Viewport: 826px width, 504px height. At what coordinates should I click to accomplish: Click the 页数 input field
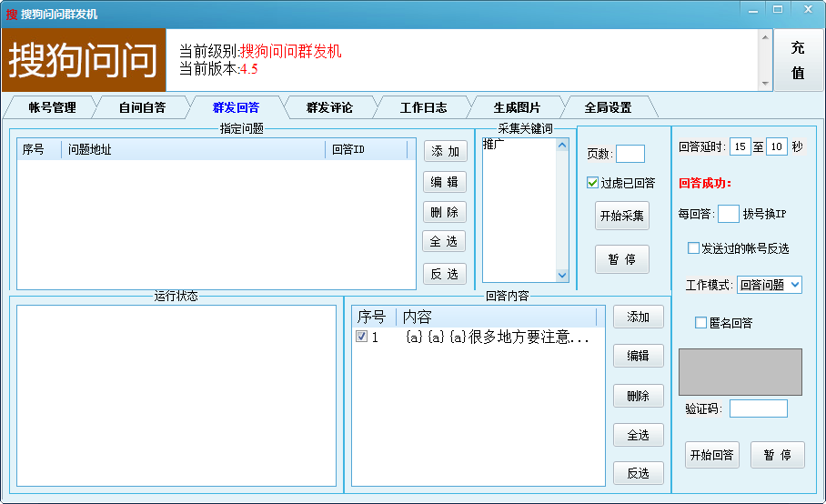(630, 154)
